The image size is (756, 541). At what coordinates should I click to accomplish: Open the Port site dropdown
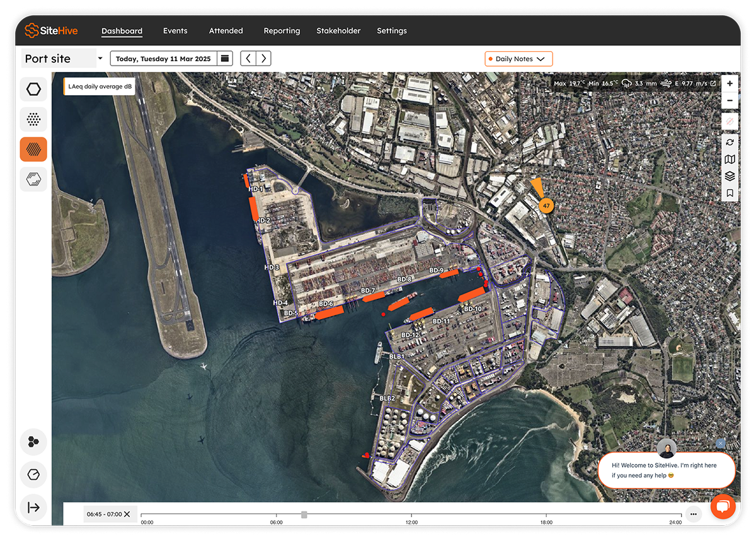[x=63, y=59]
